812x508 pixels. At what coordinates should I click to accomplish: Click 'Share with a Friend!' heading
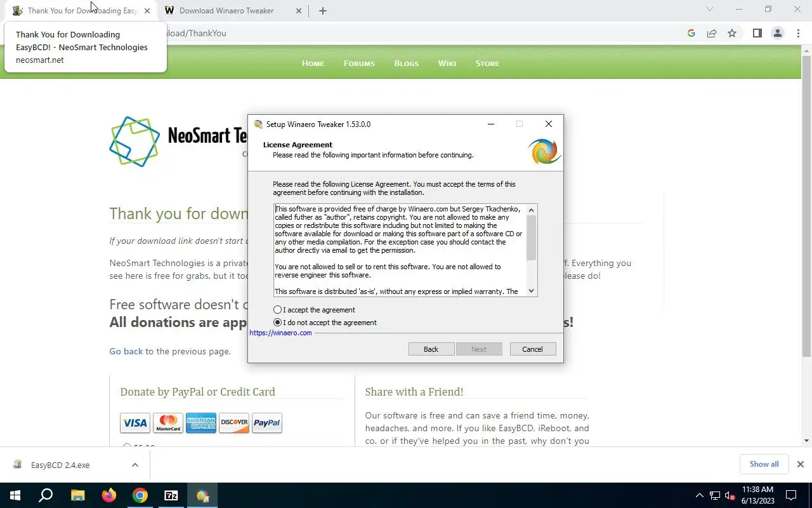414,392
